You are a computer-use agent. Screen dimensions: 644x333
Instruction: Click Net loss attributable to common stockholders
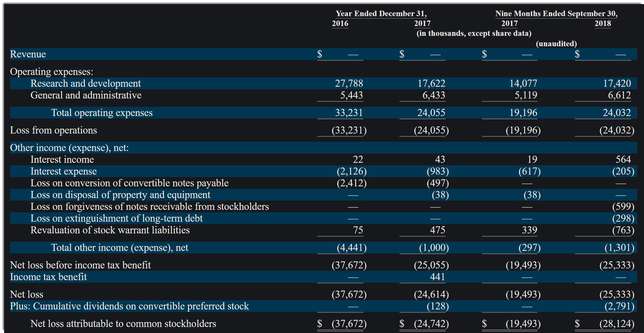(x=123, y=324)
